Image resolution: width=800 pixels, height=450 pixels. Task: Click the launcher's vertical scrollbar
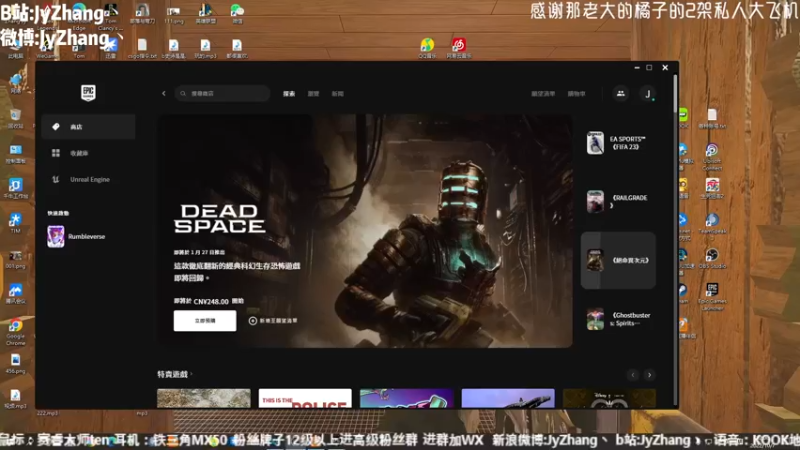point(676,95)
